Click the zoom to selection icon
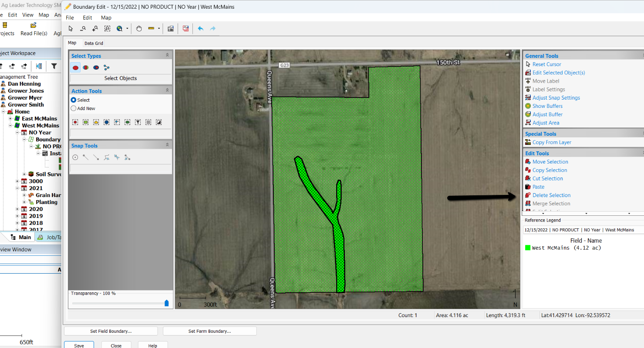Image resolution: width=644 pixels, height=348 pixels. [x=107, y=29]
